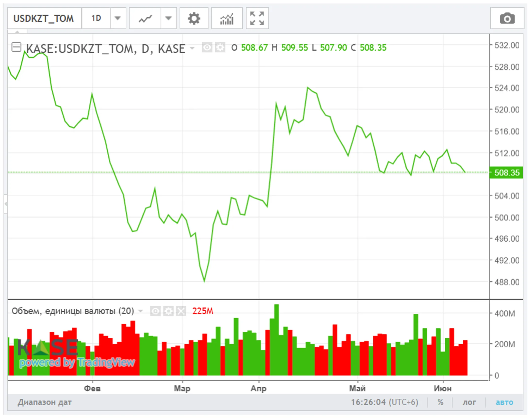Screen dimensions: 532x420
Task: Select the line chart style icon
Action: click(x=145, y=18)
